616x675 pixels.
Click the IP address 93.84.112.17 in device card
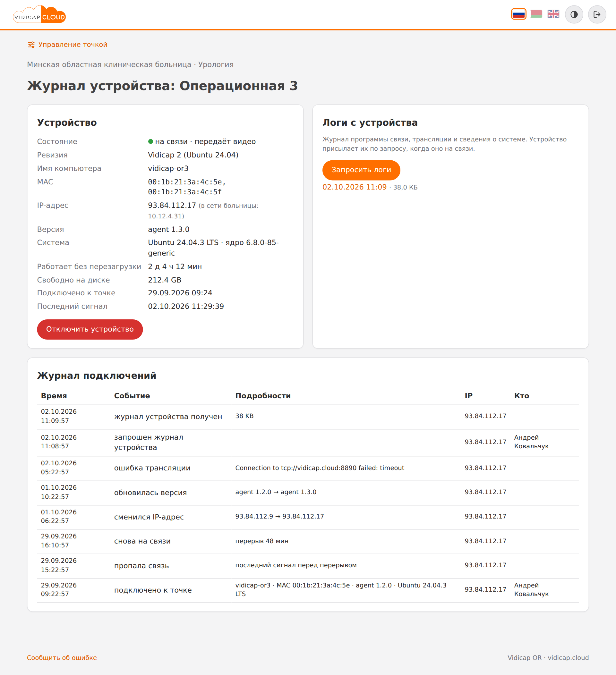pyautogui.click(x=172, y=205)
